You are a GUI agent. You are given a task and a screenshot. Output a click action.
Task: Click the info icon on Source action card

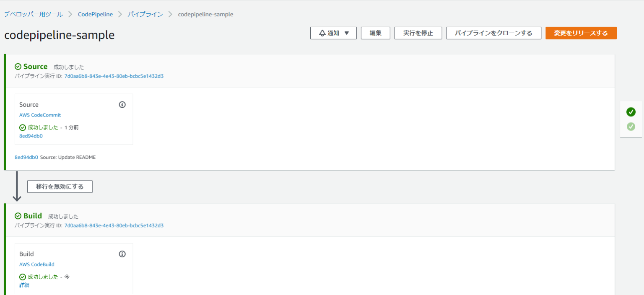coord(122,105)
